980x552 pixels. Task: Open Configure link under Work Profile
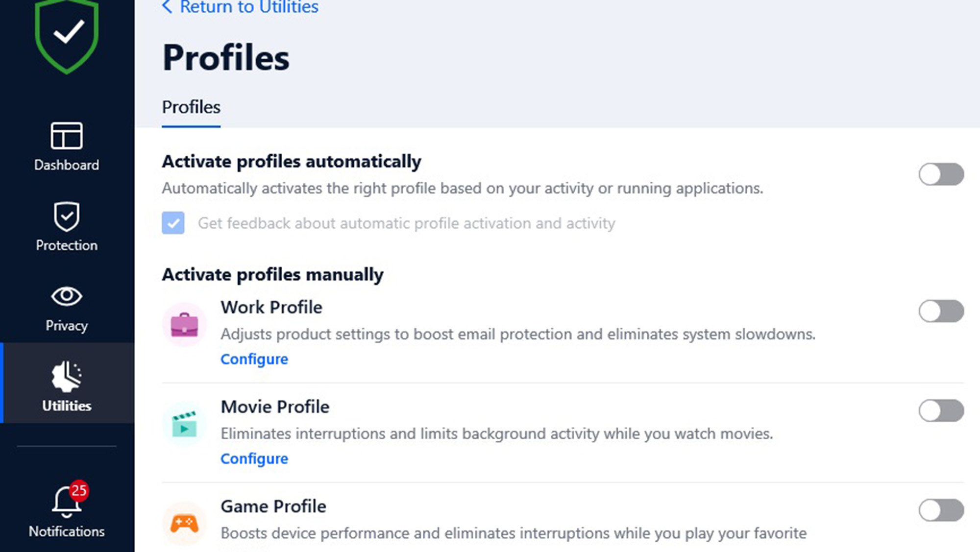tap(254, 359)
